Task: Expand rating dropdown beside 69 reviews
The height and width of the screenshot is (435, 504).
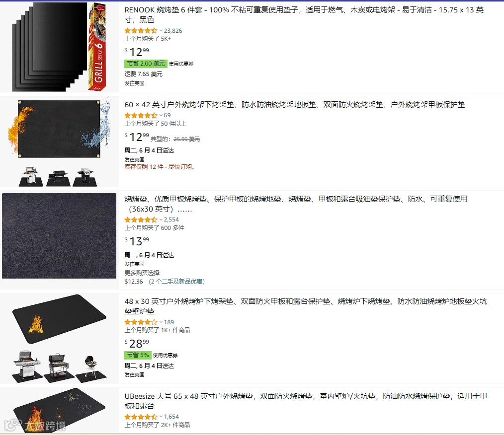Action: pos(161,115)
